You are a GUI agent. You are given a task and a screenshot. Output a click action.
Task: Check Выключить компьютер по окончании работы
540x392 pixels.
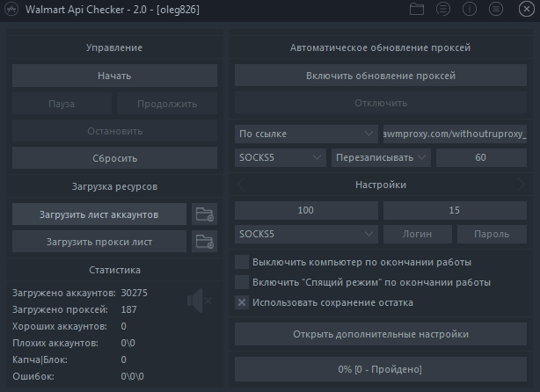point(242,262)
